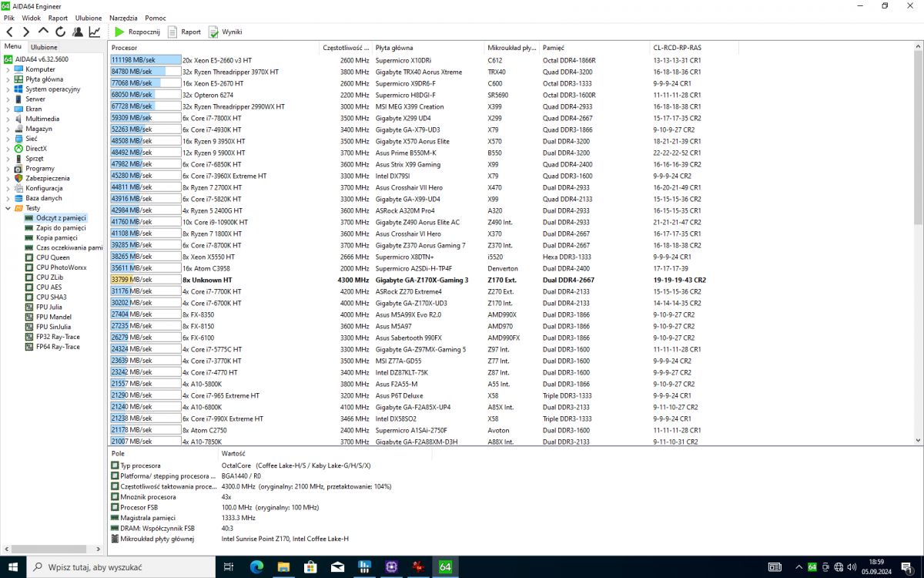Select Baza danych icon in the tree

point(18,198)
